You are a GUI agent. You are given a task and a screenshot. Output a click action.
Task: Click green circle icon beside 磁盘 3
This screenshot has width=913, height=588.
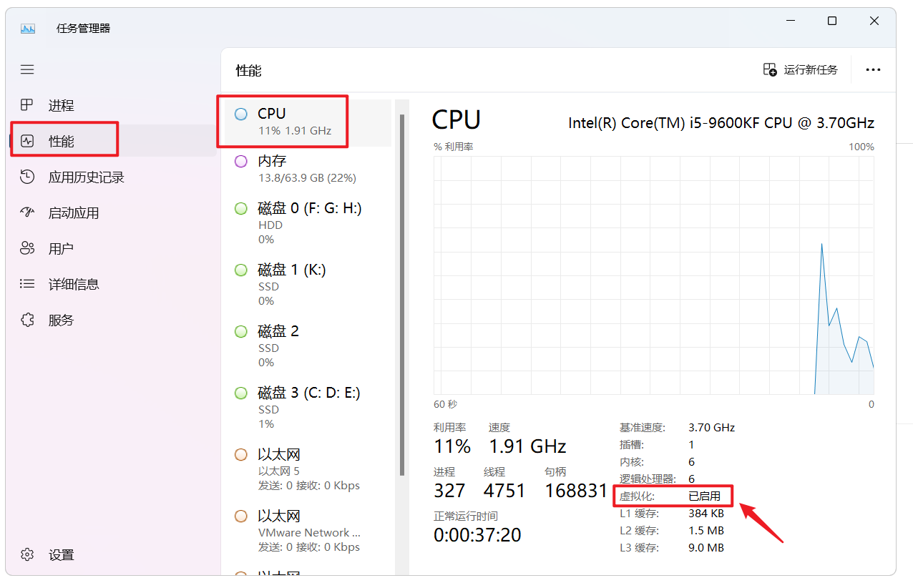[x=241, y=393]
